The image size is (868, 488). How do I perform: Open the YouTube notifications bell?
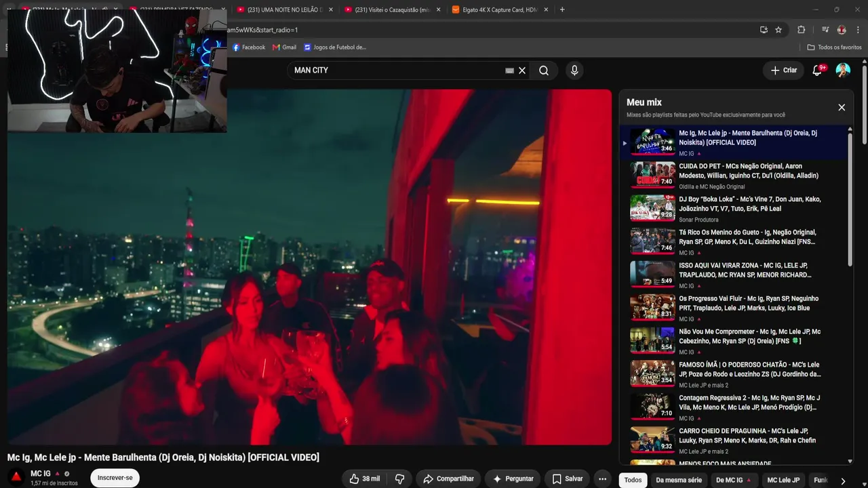coord(817,70)
